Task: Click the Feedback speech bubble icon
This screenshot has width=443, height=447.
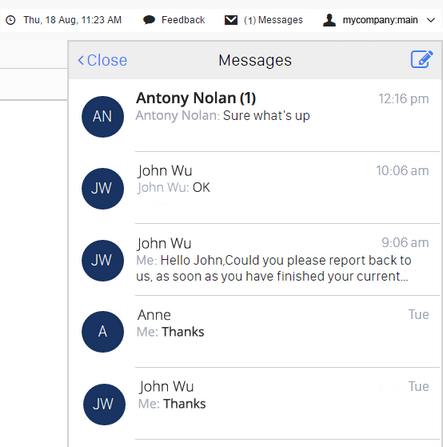Action: pos(149,20)
